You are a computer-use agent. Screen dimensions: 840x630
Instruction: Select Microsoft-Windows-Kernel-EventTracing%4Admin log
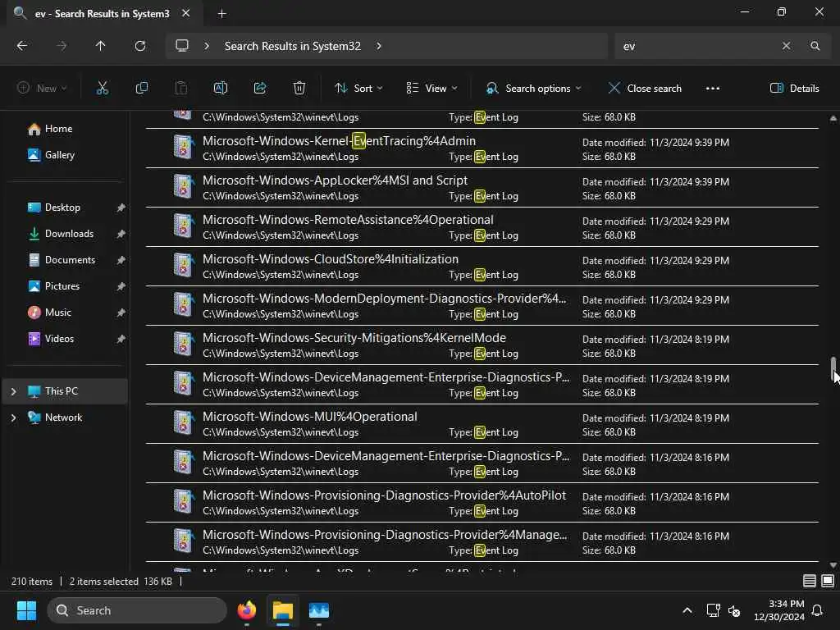click(482, 148)
